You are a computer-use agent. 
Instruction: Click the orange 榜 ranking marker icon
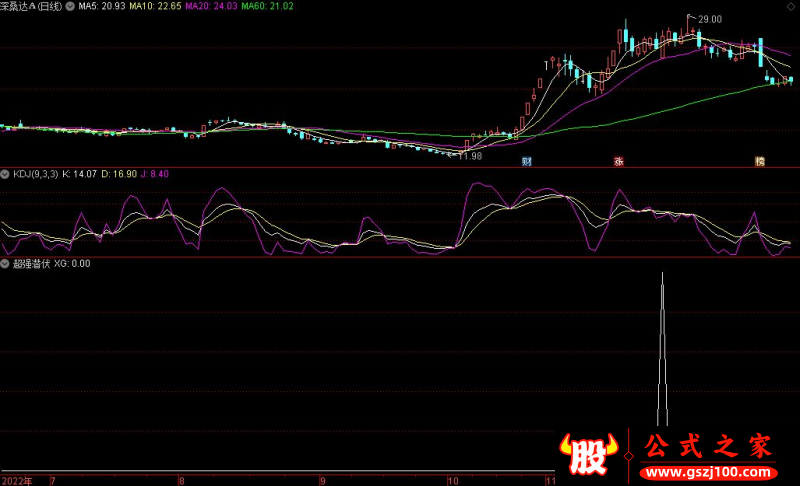pos(760,160)
